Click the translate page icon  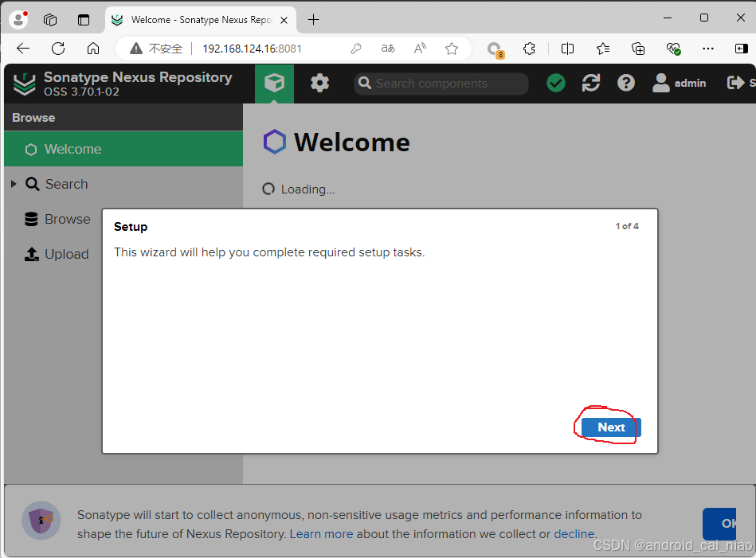(x=388, y=49)
